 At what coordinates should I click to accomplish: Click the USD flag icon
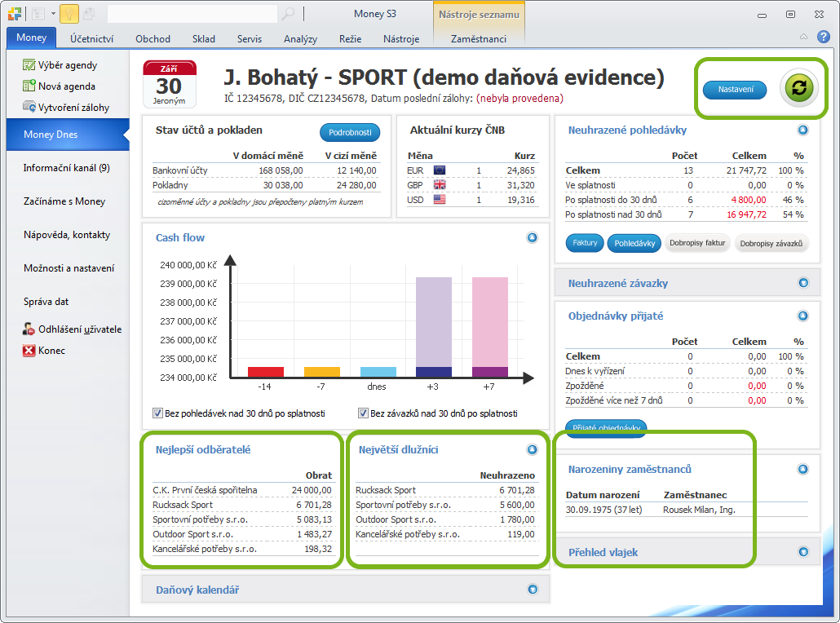tap(440, 199)
